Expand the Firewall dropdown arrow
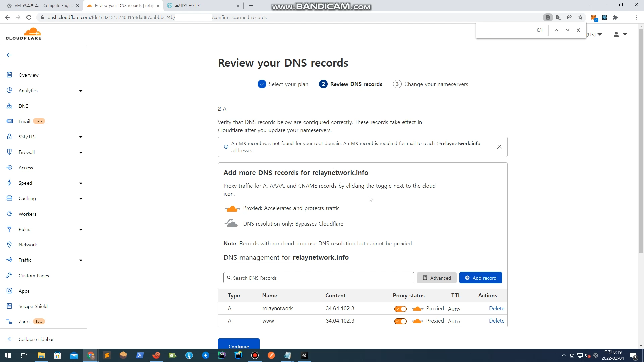Image resolution: width=644 pixels, height=362 pixels. 80,152
